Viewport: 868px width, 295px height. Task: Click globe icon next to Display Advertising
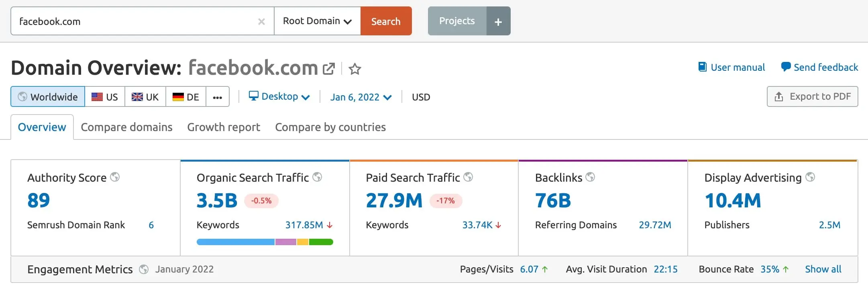pos(810,177)
